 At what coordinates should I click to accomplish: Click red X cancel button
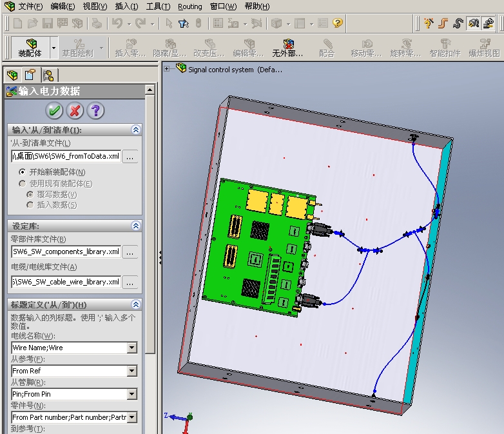point(75,111)
